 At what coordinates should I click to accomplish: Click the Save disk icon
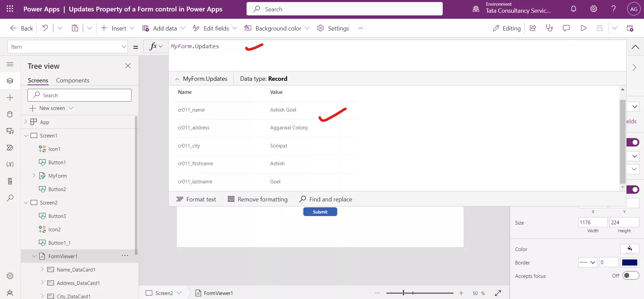click(600, 28)
